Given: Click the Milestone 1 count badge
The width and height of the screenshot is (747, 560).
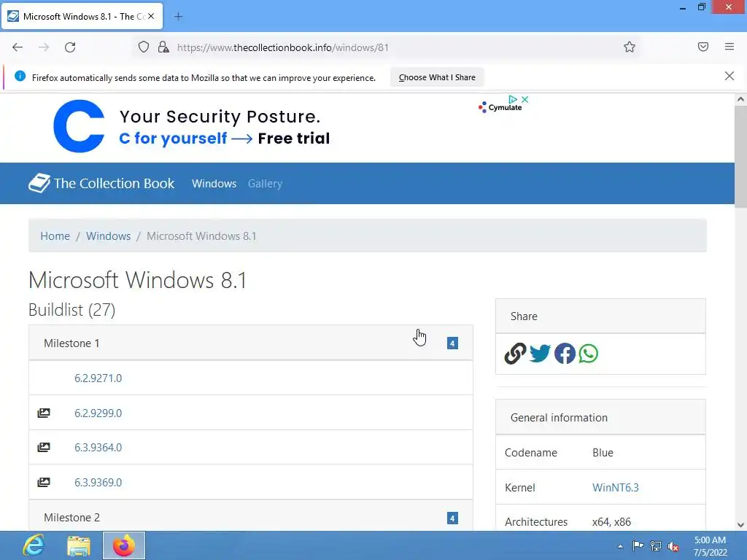Looking at the screenshot, I should click(x=452, y=343).
